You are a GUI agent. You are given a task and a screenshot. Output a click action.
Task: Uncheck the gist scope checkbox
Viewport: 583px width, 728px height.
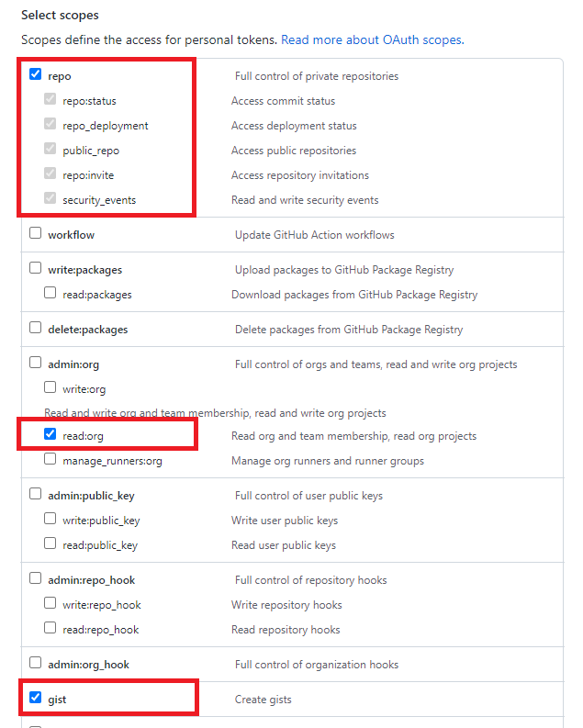click(x=35, y=698)
